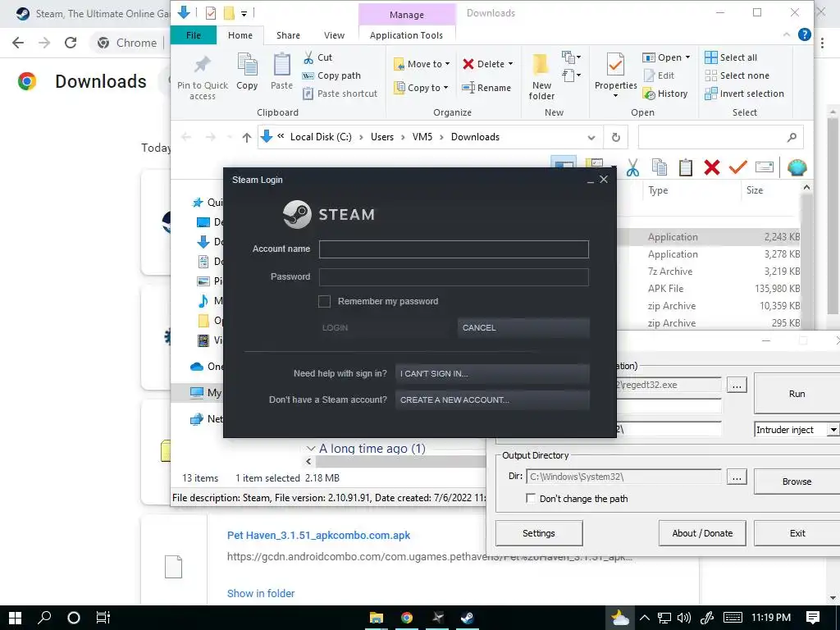Collapse the 'A long time ago (1)' group

coord(311,448)
